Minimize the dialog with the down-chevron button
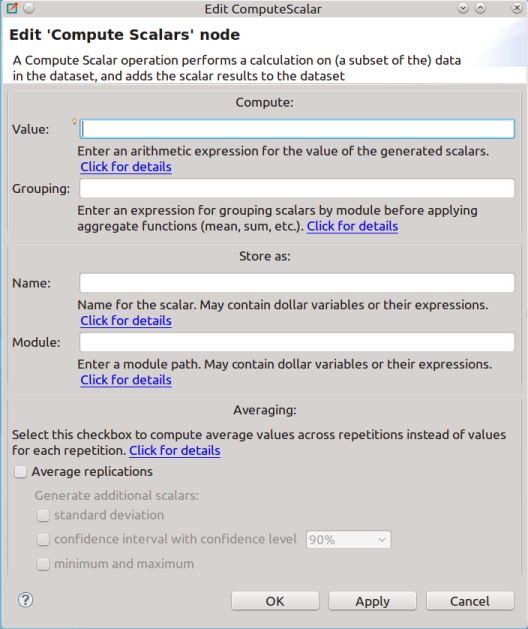This screenshot has width=528, height=629. coord(463,8)
